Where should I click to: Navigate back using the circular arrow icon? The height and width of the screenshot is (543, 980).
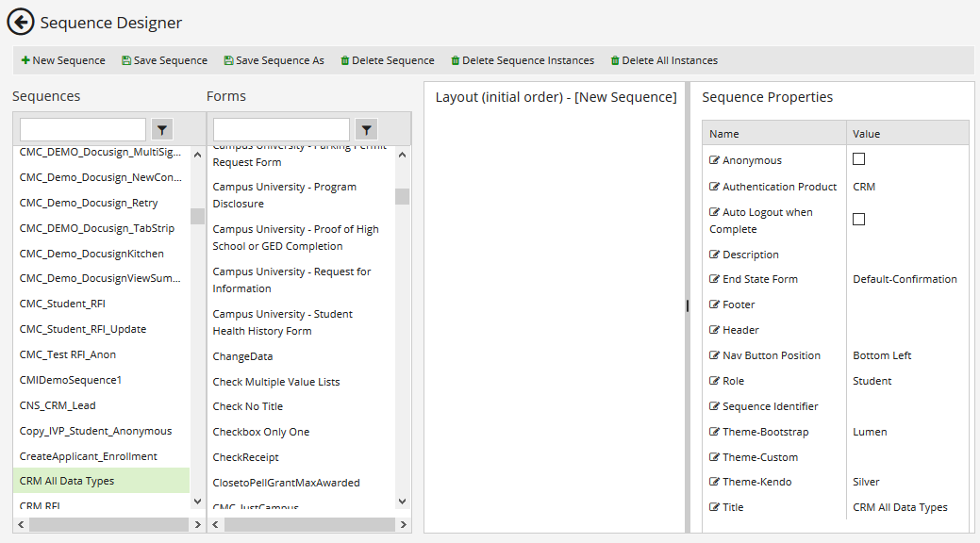coord(20,21)
